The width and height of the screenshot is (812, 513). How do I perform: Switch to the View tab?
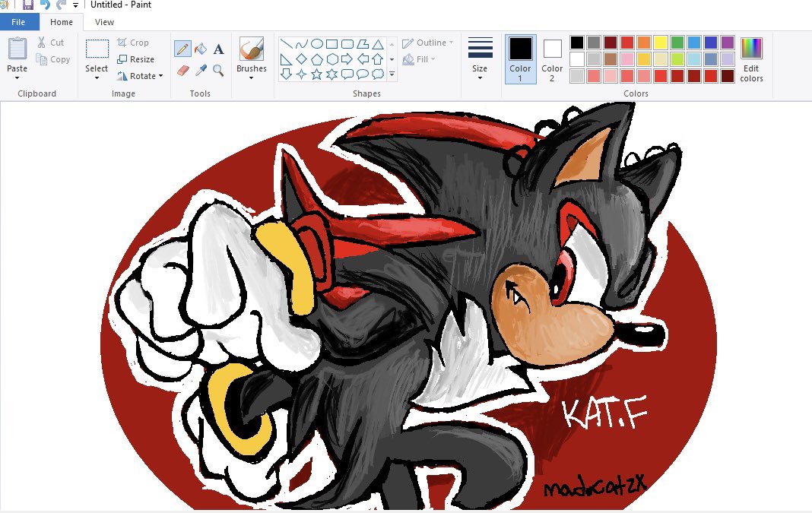[103, 22]
